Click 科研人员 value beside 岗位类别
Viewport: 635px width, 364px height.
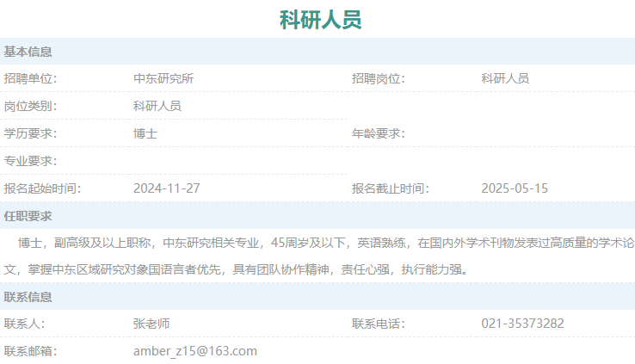(x=157, y=106)
